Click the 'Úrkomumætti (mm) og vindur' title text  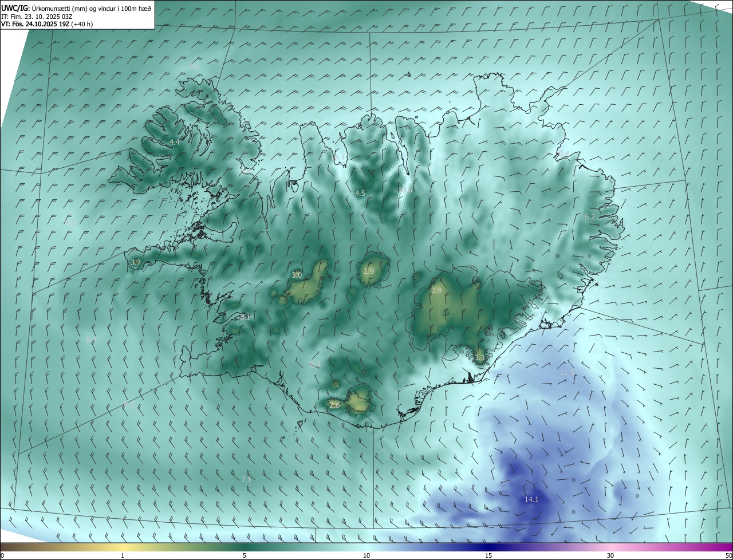point(92,8)
